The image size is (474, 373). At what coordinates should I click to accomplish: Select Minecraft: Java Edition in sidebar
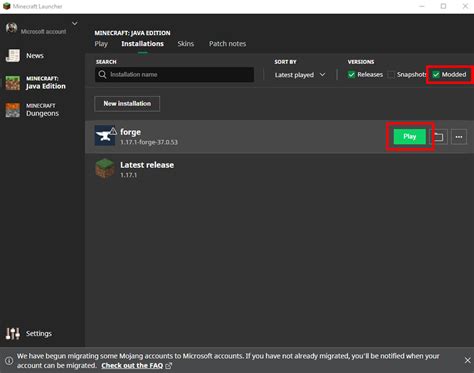point(36,83)
